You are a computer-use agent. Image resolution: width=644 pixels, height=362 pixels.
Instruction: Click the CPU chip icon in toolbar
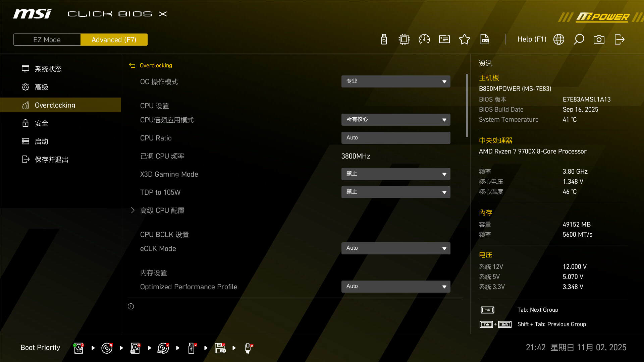pyautogui.click(x=404, y=40)
